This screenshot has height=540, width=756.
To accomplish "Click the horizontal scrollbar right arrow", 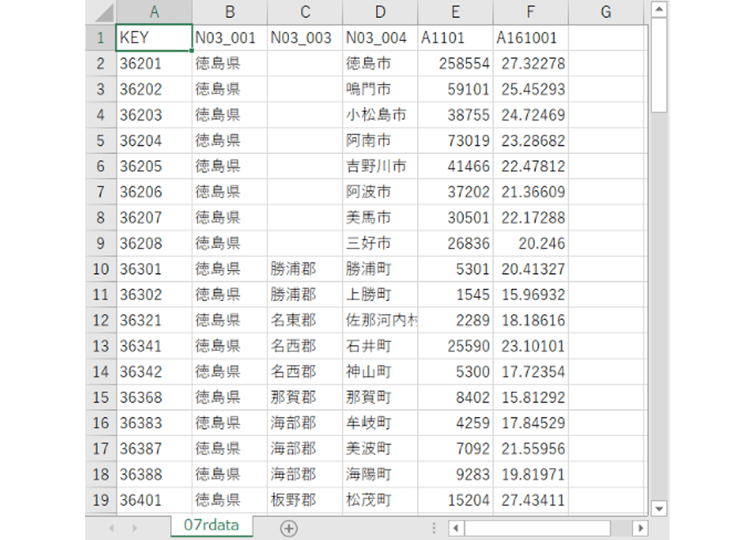I will [x=641, y=528].
